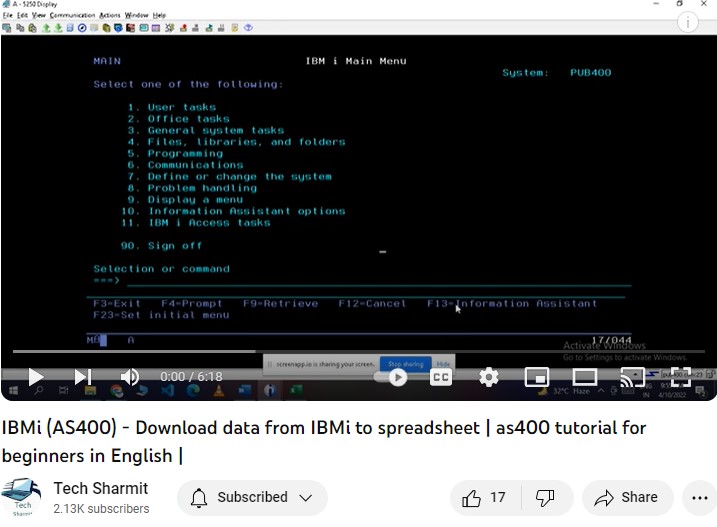Open the Window menu
The width and height of the screenshot is (717, 527).
click(137, 15)
